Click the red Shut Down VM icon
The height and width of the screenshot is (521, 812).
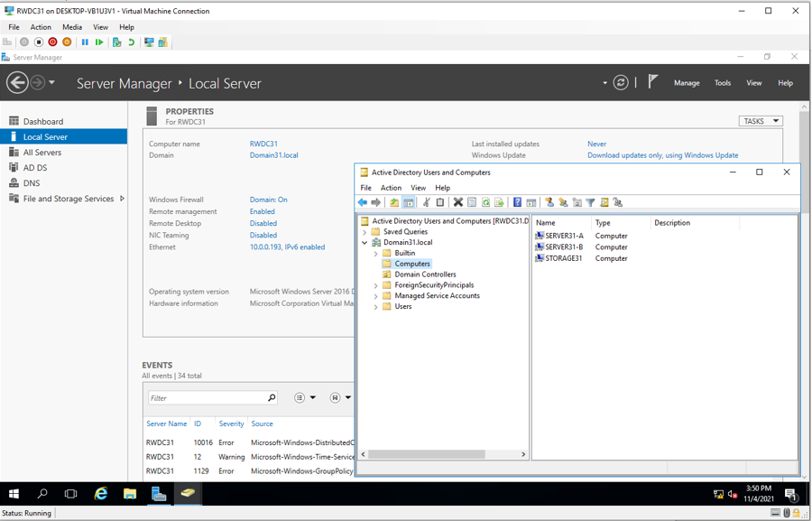point(53,42)
